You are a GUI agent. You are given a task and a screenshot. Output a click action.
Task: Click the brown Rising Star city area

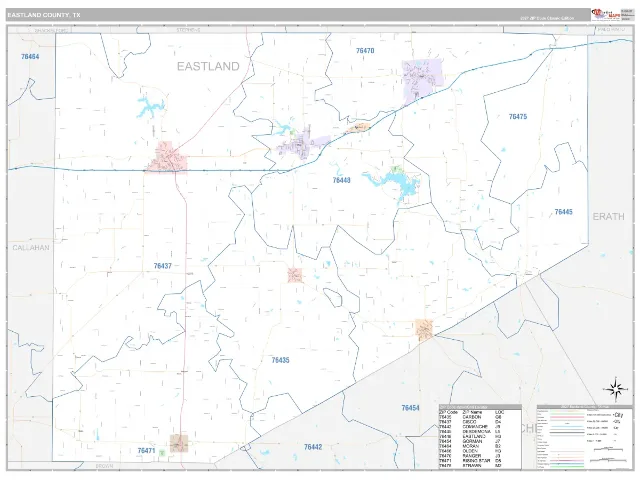point(179,443)
